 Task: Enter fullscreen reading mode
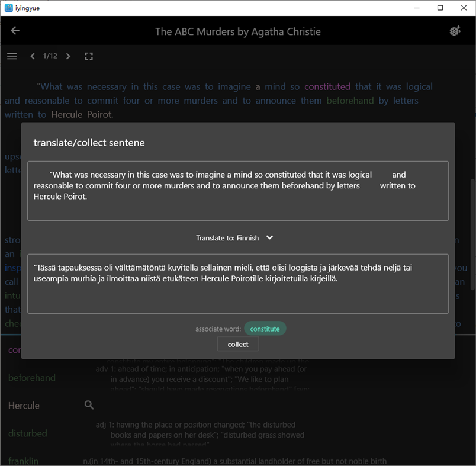coord(89,56)
